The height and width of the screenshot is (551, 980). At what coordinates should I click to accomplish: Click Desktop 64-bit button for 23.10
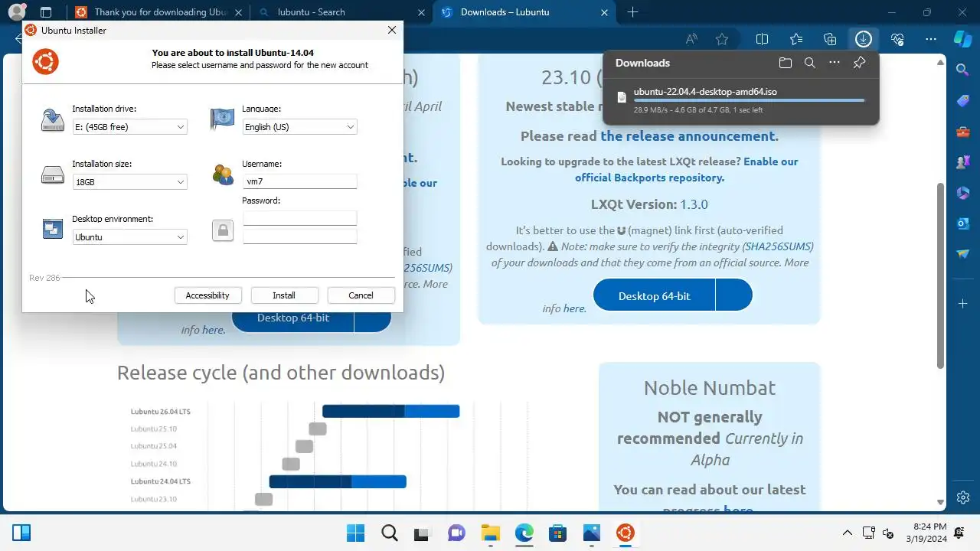(x=654, y=295)
